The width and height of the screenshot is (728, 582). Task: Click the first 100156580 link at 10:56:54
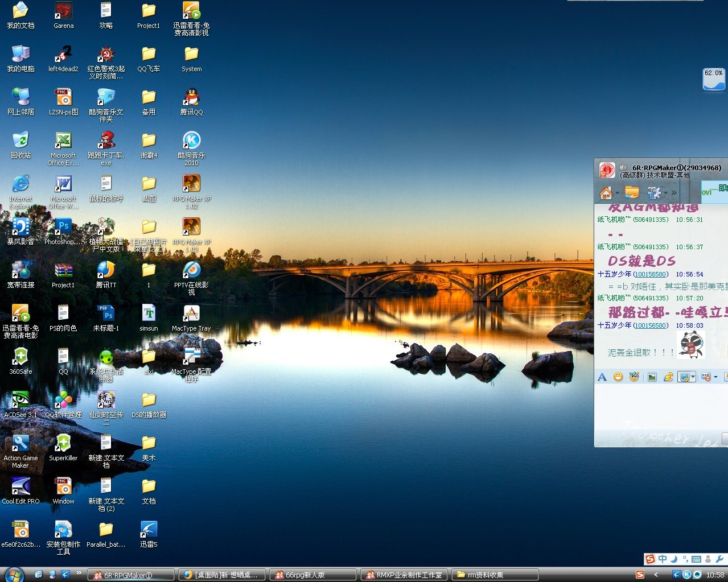pyautogui.click(x=651, y=274)
